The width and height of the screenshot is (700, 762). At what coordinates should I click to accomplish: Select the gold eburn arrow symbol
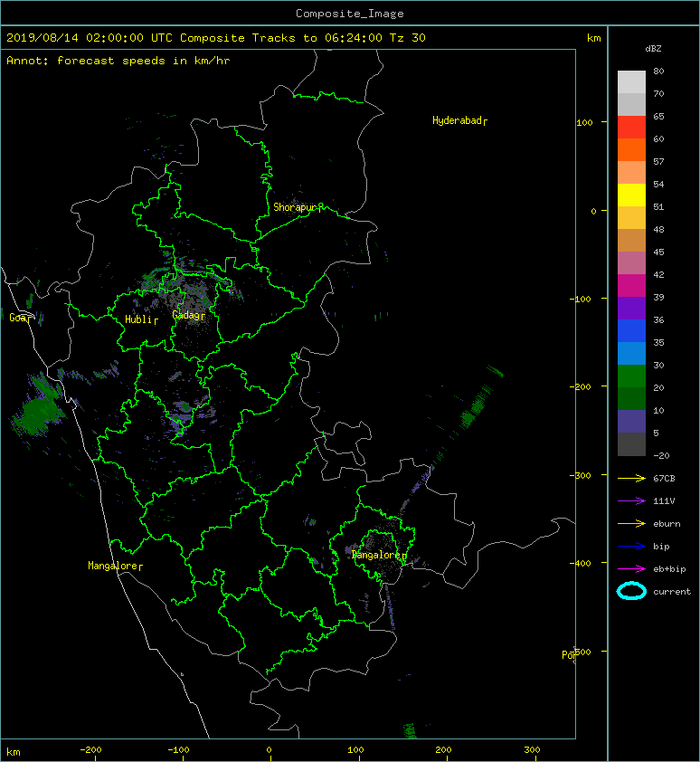click(x=631, y=523)
